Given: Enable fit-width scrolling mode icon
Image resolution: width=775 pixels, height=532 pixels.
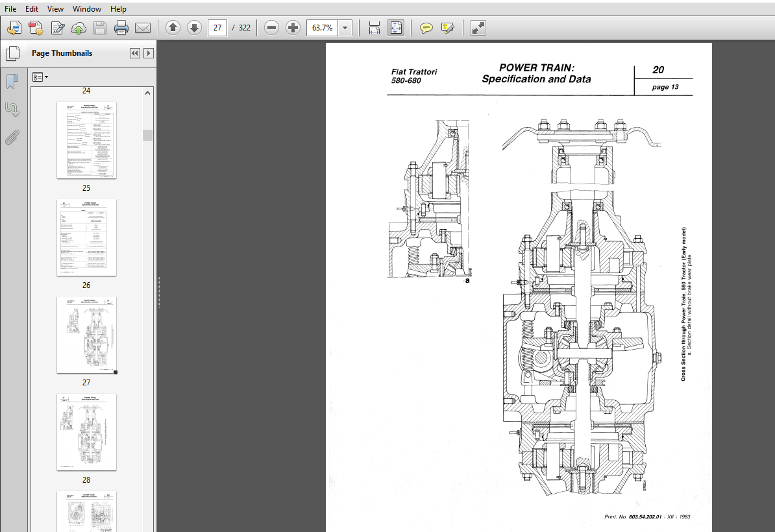Looking at the screenshot, I should pos(375,28).
